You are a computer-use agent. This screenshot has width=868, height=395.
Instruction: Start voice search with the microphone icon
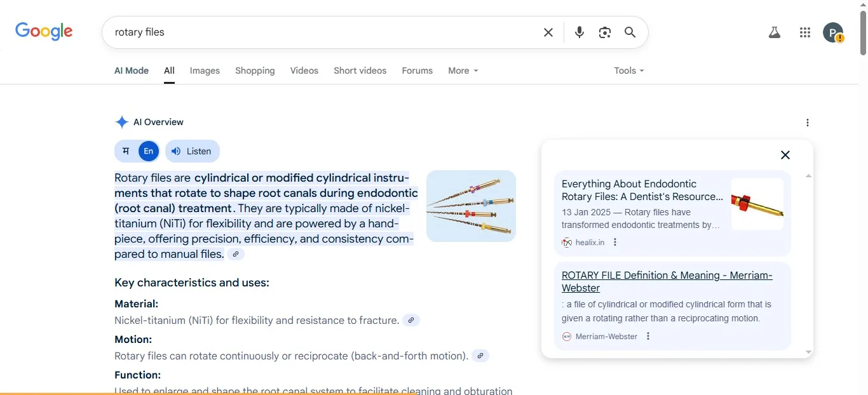tap(579, 32)
